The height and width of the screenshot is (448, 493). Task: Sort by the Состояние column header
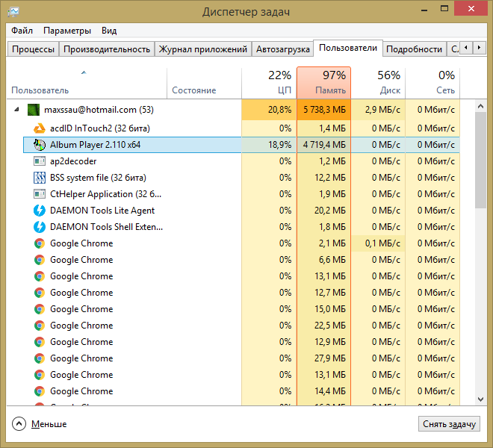pyautogui.click(x=204, y=83)
